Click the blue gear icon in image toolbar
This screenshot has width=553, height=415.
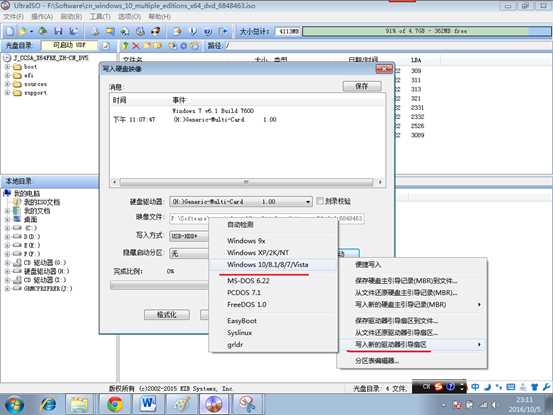(x=183, y=45)
